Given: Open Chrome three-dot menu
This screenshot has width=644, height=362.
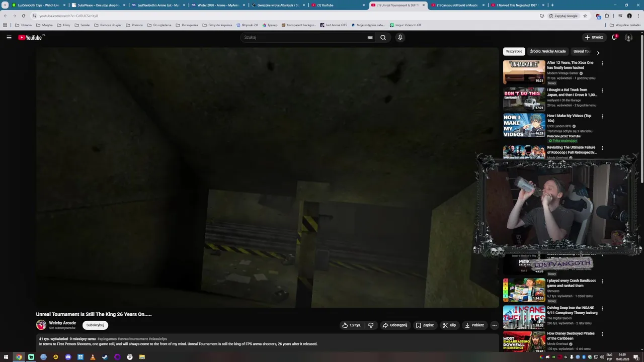Looking at the screenshot, I should click(638, 16).
